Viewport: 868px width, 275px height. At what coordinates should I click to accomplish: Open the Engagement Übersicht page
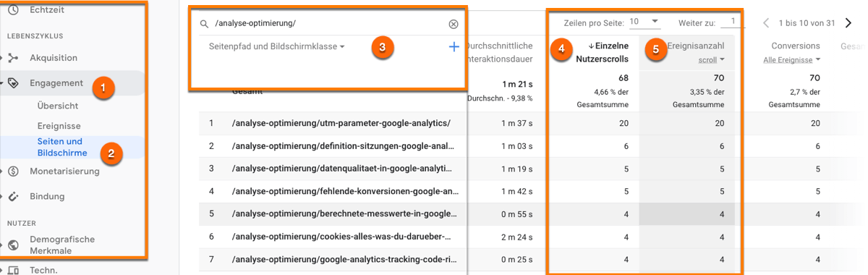[58, 106]
